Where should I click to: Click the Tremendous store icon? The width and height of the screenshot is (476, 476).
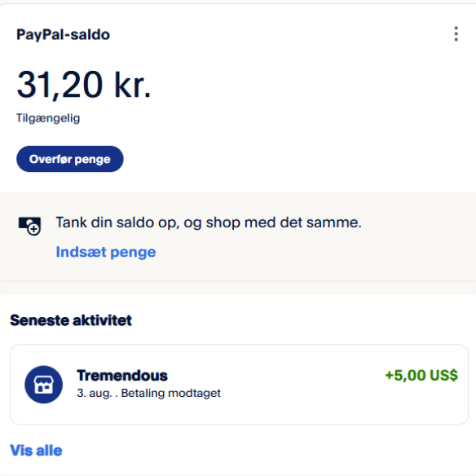coord(44,385)
